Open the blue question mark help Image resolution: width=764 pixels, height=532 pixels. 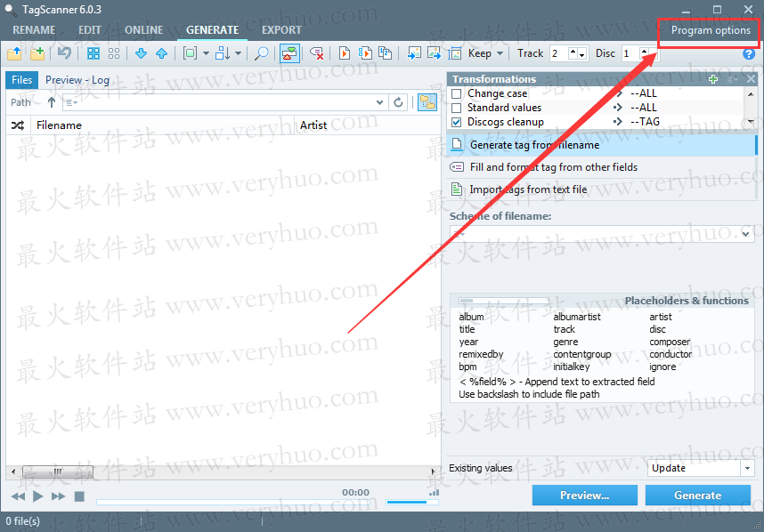point(749,54)
